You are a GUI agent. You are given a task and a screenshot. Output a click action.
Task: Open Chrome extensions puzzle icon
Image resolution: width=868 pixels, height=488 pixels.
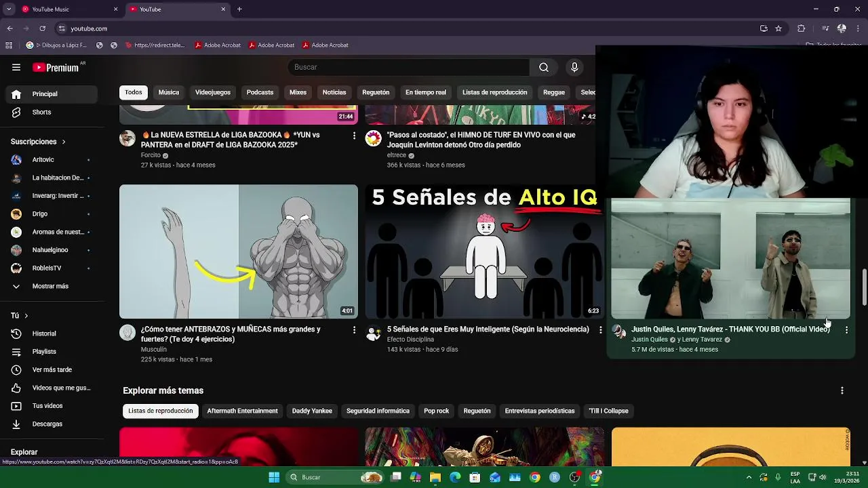802,28
